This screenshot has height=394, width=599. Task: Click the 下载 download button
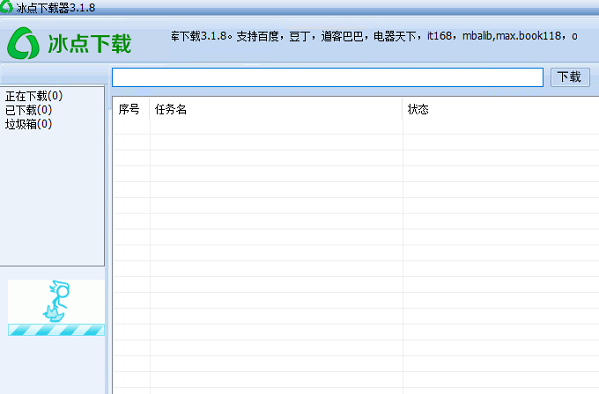click(570, 77)
